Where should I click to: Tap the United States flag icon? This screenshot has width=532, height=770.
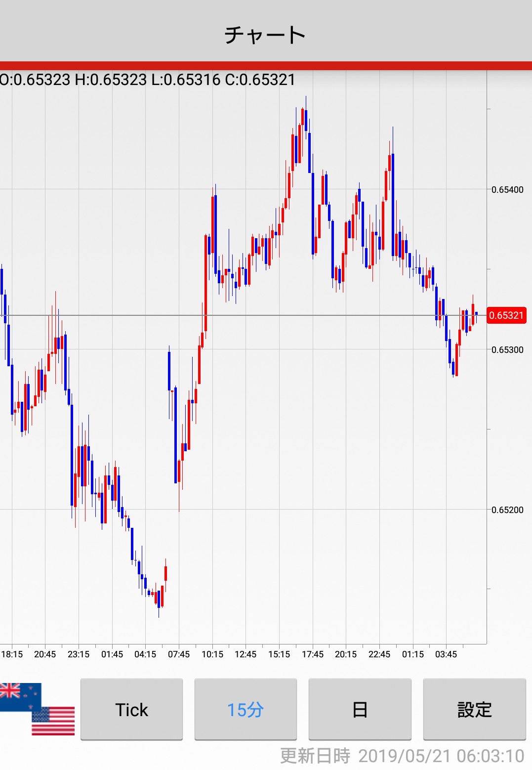click(53, 722)
